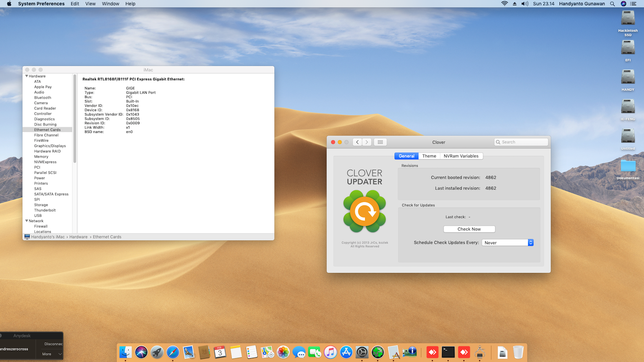The image size is (644, 362).
Task: Open the Help menu
Action: [131, 4]
